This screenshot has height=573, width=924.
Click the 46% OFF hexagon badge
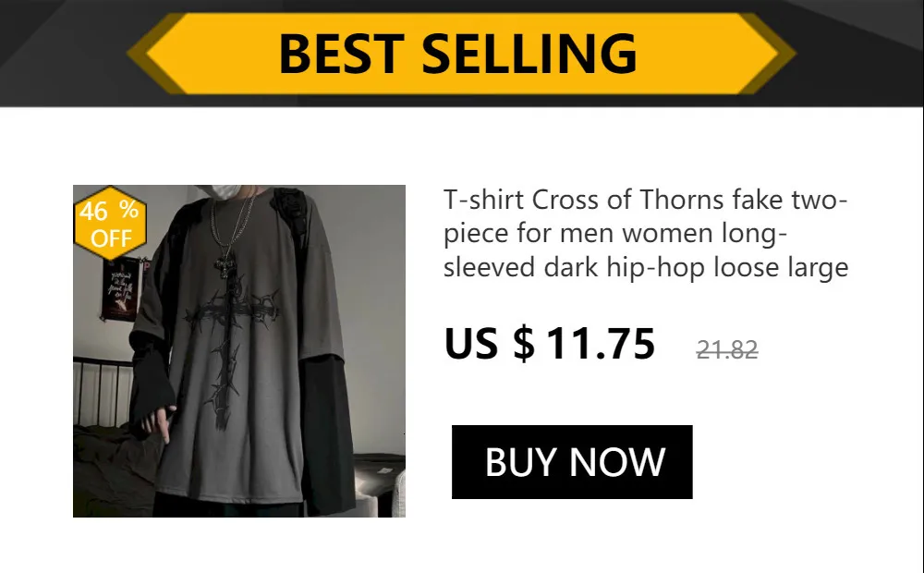coord(110,224)
